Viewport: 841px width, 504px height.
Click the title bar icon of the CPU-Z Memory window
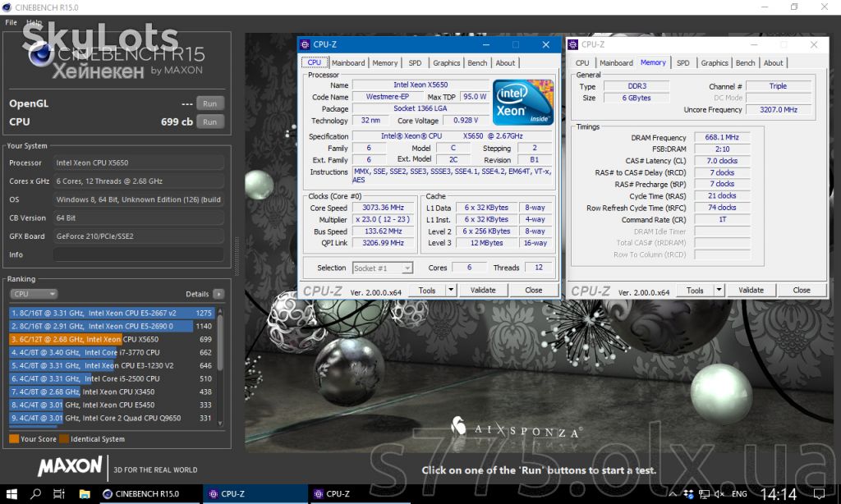click(x=572, y=44)
